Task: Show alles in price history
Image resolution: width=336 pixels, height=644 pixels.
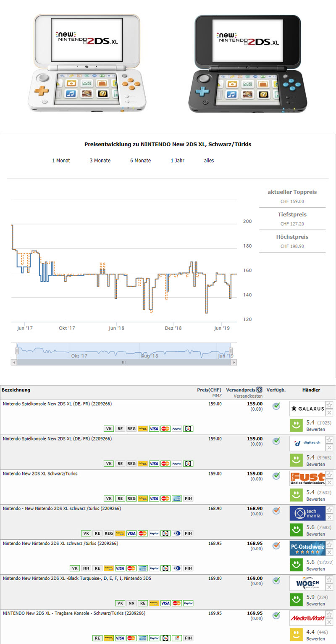Action: (x=209, y=161)
